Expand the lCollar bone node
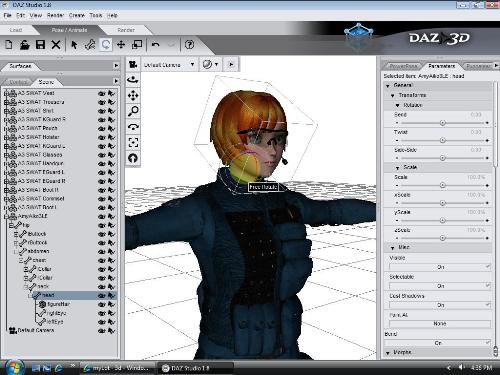Screen dimensions: 500x375 pos(26,269)
